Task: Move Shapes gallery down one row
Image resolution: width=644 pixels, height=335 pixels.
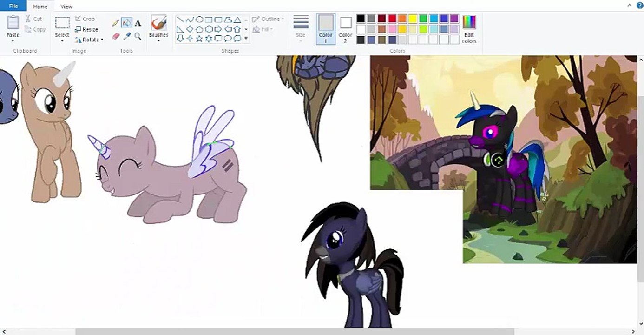Action: coord(246,29)
